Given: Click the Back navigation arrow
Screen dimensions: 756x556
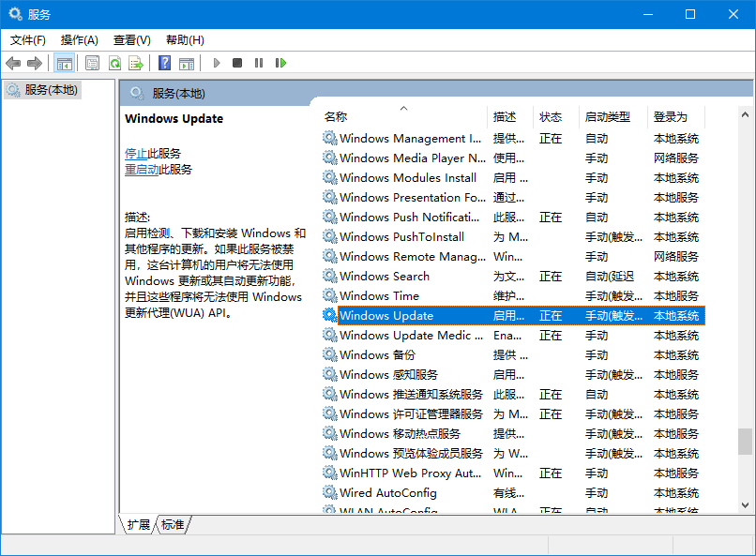Looking at the screenshot, I should (x=13, y=63).
